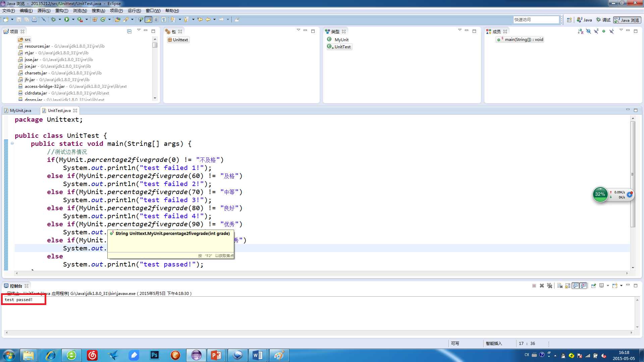
Task: Open Display Selected Console dropdown arrow
Action: tap(608, 286)
